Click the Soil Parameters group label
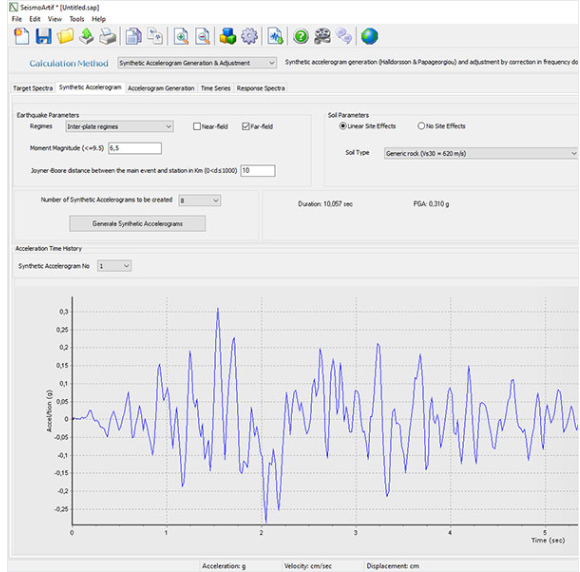This screenshot has height=572, width=580. (348, 115)
